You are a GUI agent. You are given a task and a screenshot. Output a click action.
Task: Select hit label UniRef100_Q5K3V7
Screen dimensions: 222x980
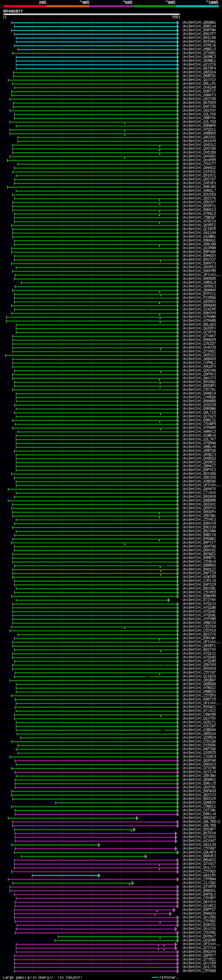tap(199, 202)
